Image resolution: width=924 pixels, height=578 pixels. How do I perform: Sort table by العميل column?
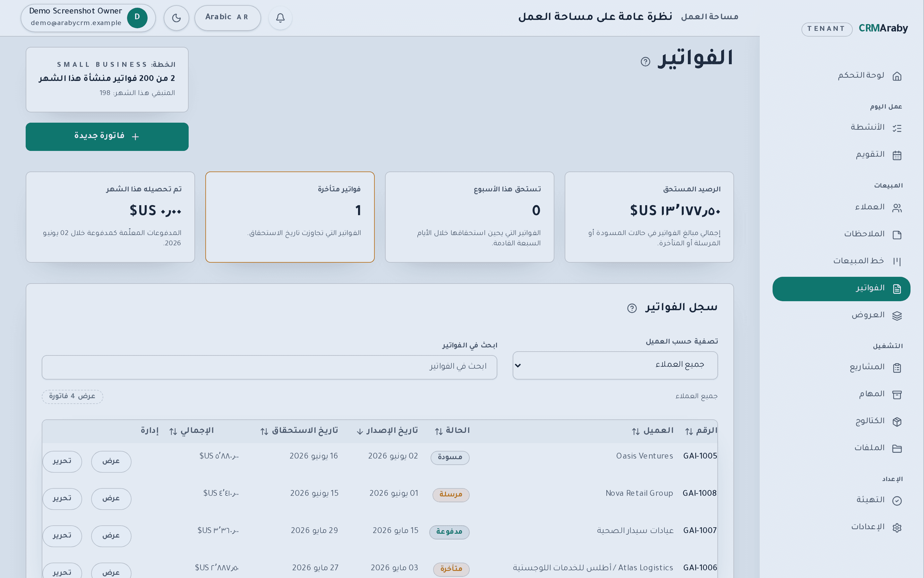(653, 431)
